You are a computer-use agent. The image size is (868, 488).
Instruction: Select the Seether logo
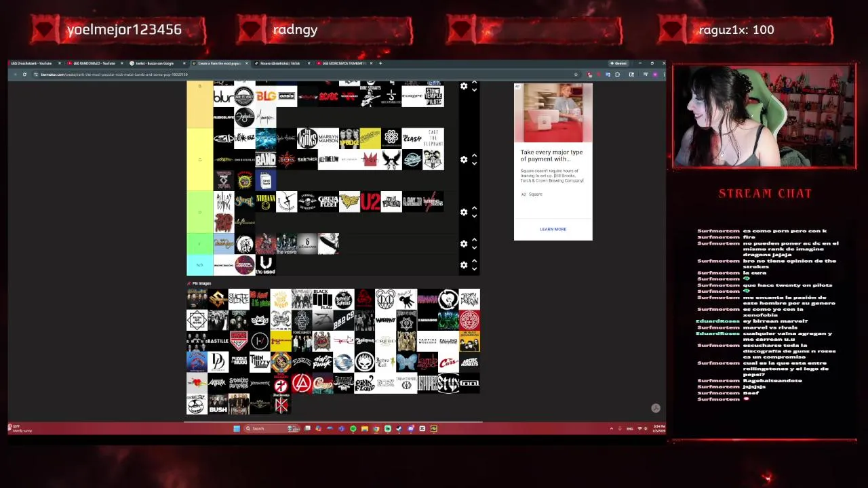point(307,159)
